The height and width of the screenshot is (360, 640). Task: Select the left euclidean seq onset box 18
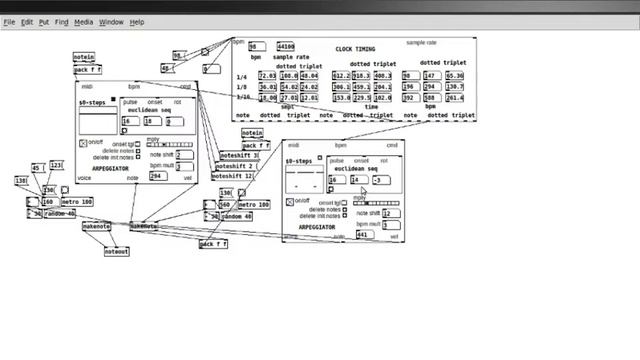click(x=152, y=121)
